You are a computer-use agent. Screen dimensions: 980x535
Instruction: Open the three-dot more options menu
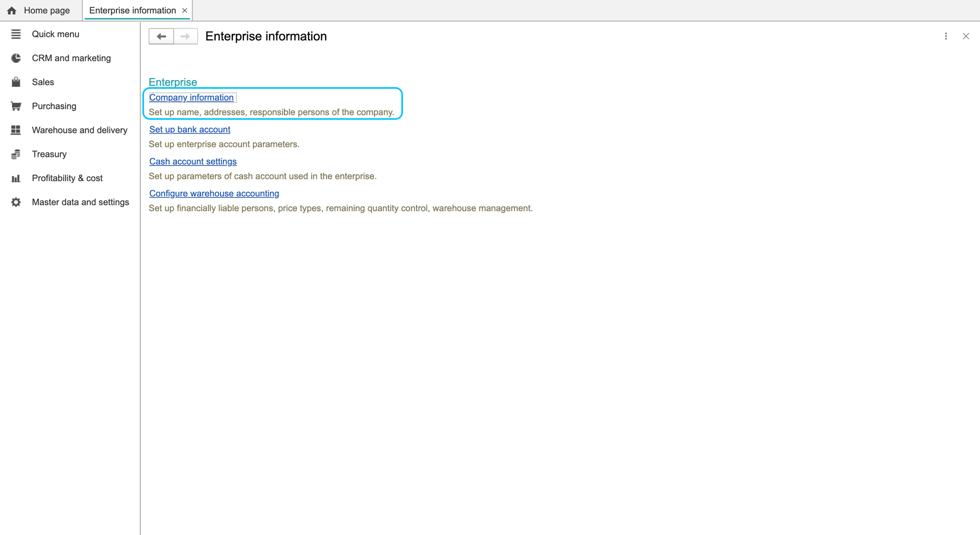(946, 36)
